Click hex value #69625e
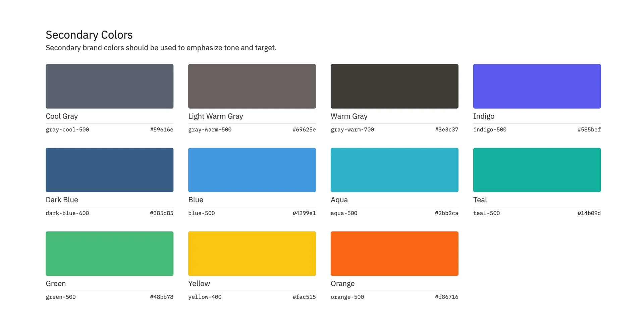The image size is (644, 322). click(304, 129)
